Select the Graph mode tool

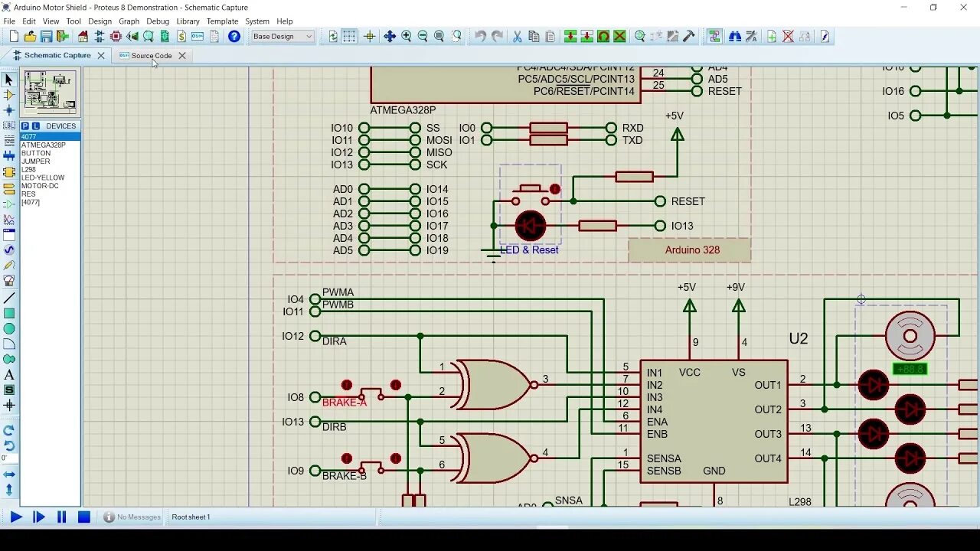click(x=9, y=220)
